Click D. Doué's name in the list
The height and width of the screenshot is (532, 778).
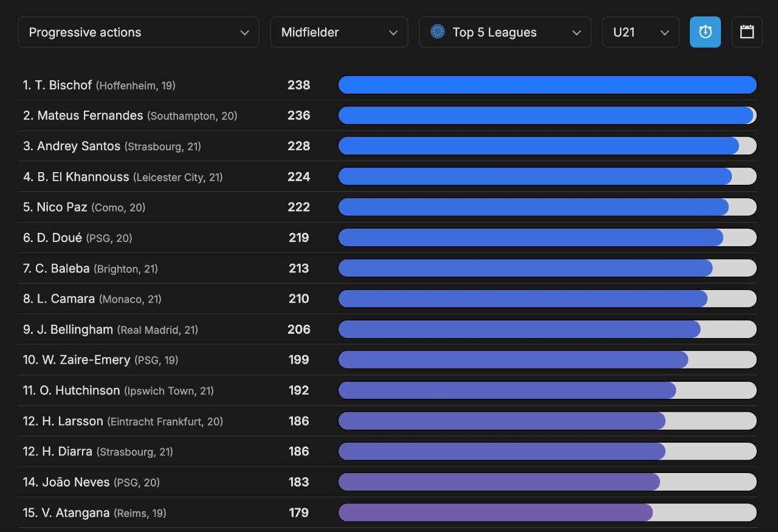pos(59,238)
